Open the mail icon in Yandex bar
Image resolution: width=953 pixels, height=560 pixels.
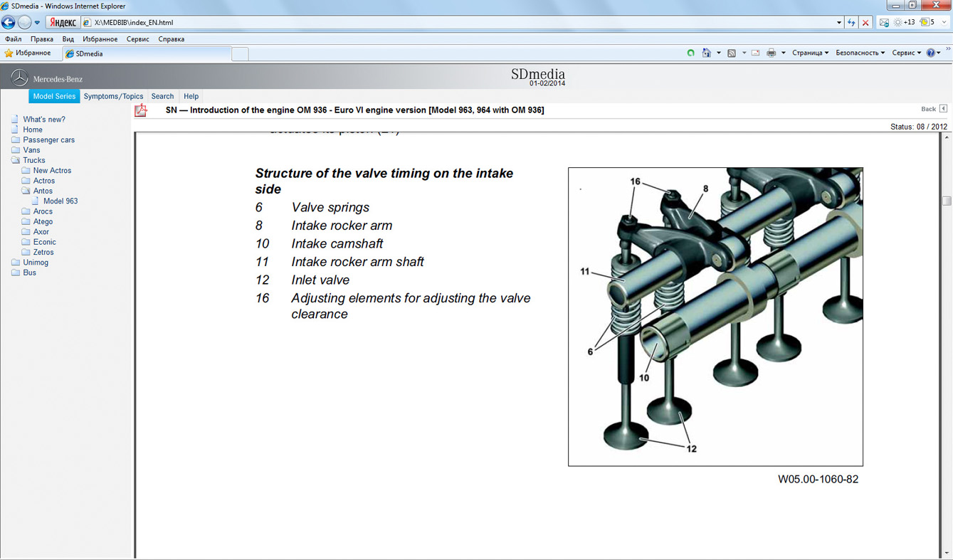tap(884, 23)
